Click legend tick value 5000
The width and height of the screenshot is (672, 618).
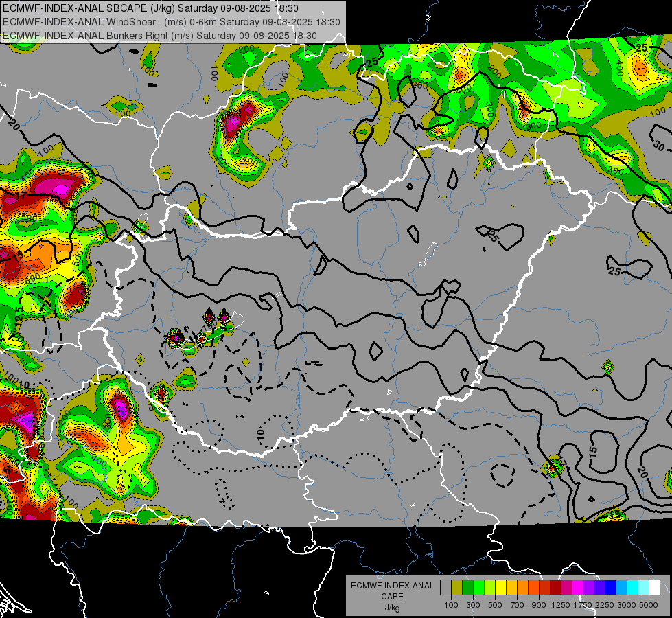(649, 605)
